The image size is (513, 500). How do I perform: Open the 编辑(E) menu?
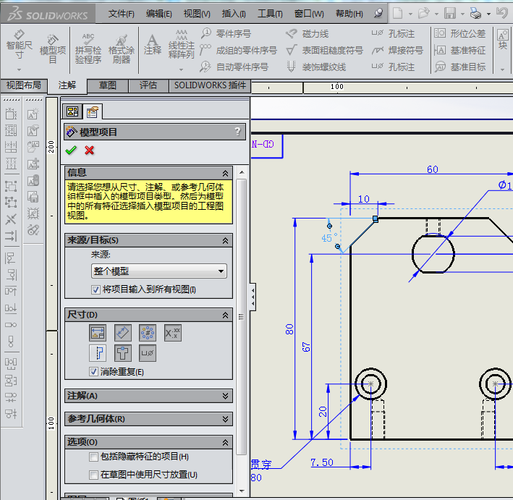159,14
